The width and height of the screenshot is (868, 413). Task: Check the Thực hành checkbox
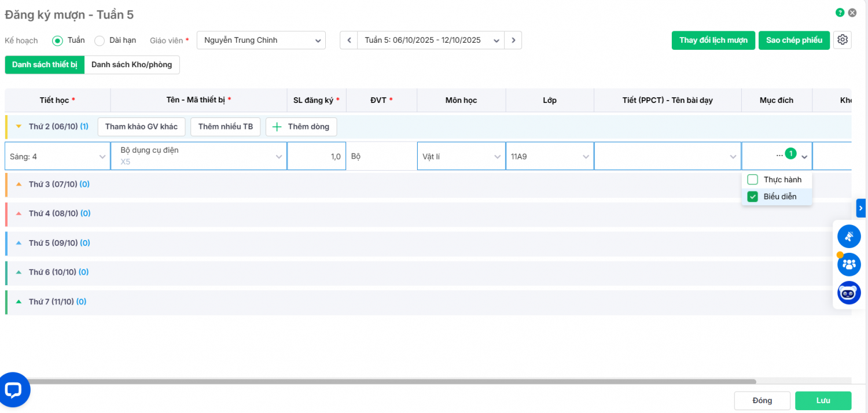pyautogui.click(x=752, y=180)
